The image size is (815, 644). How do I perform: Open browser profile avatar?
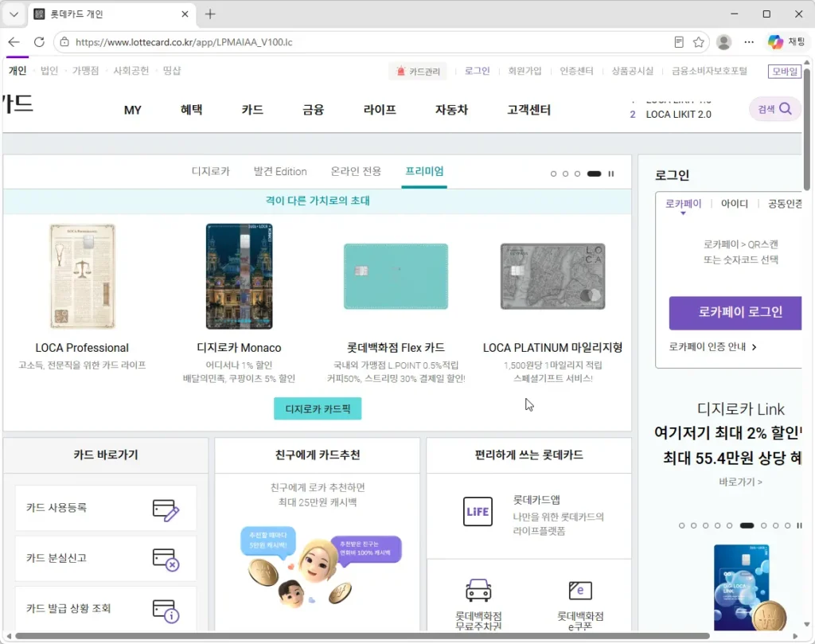[723, 42]
